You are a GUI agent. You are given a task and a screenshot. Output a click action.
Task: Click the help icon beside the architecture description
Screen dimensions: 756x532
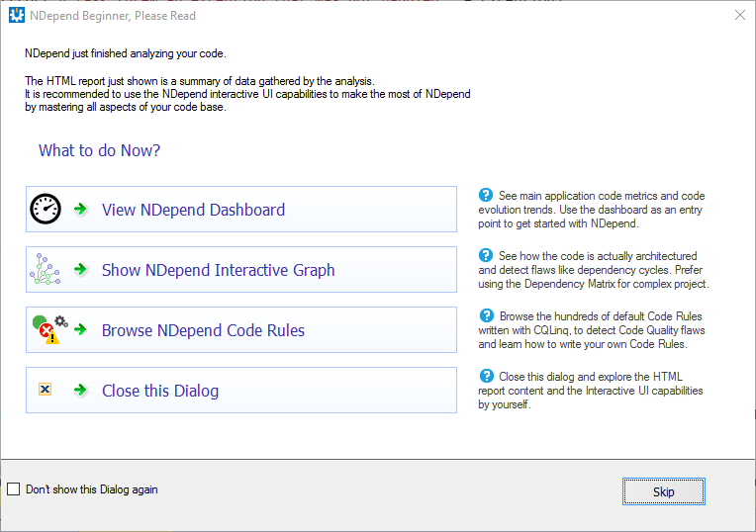click(x=486, y=255)
